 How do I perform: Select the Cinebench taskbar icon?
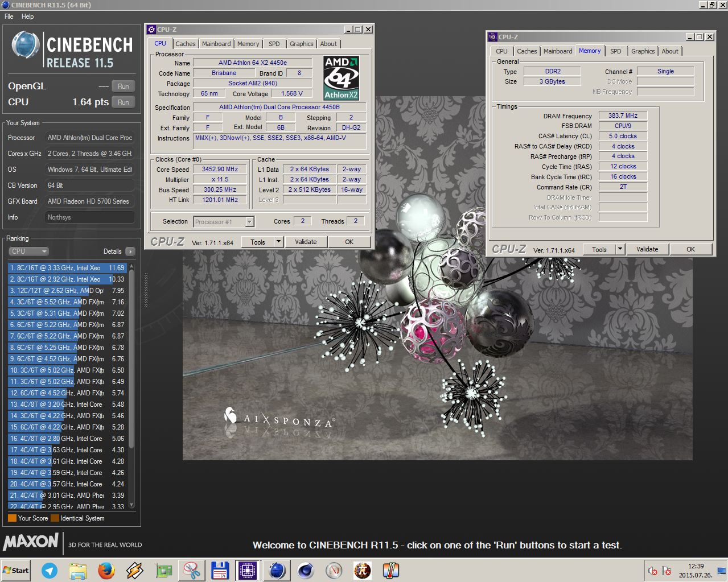coord(277,570)
